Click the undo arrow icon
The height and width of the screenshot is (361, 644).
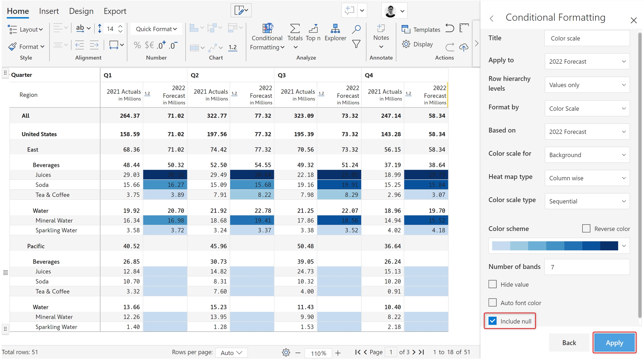[449, 28]
